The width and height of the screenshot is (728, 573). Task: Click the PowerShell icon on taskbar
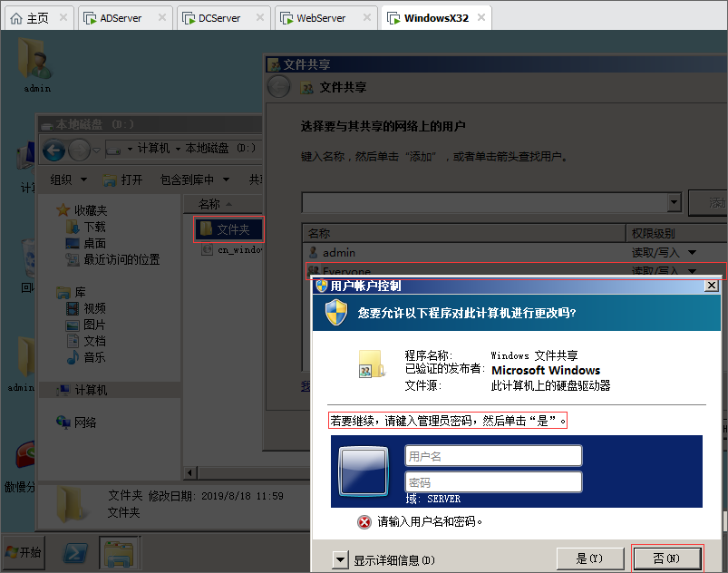coord(75,553)
